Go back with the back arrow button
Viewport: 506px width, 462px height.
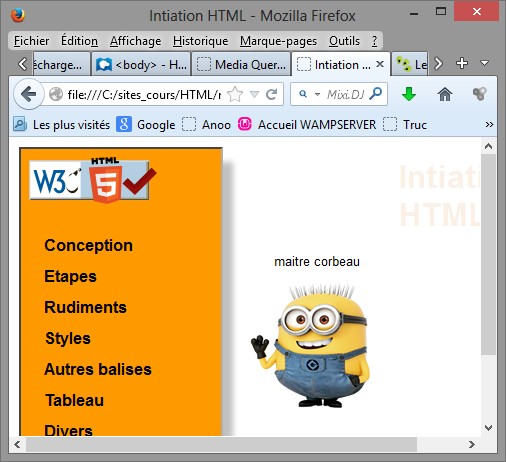(29, 94)
